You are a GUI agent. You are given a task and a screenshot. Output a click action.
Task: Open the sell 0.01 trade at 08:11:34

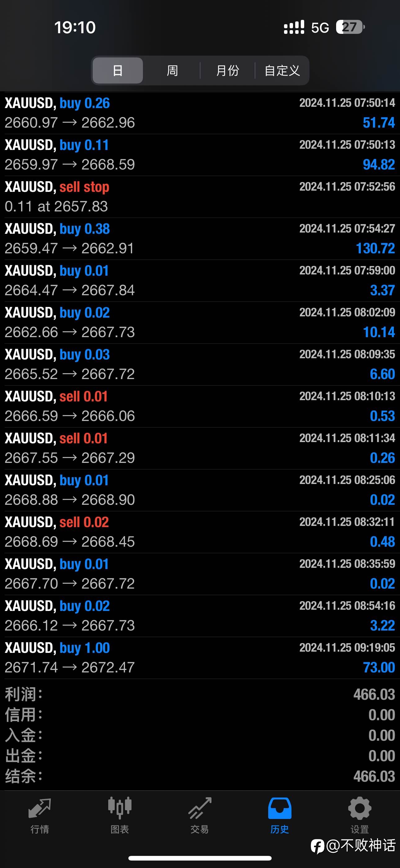[200, 448]
